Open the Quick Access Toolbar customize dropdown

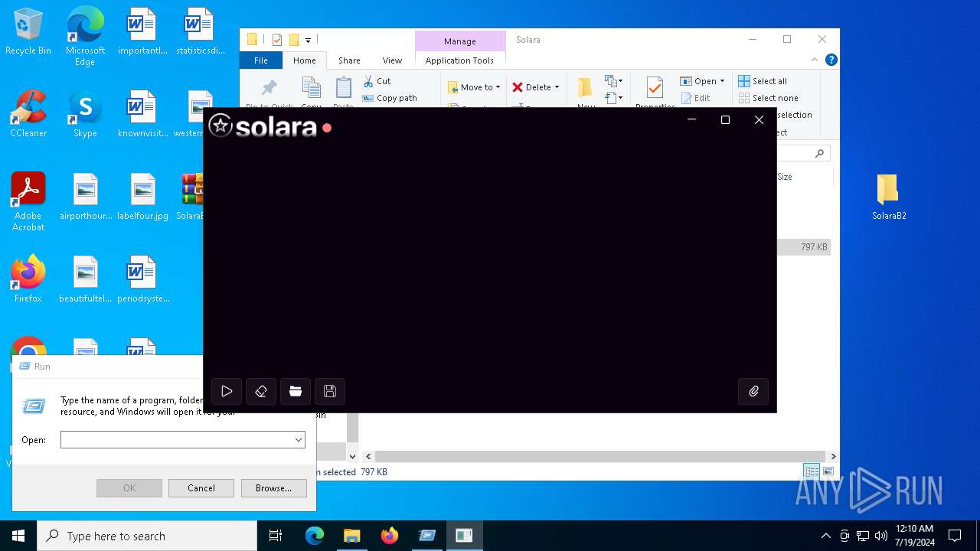coord(308,40)
